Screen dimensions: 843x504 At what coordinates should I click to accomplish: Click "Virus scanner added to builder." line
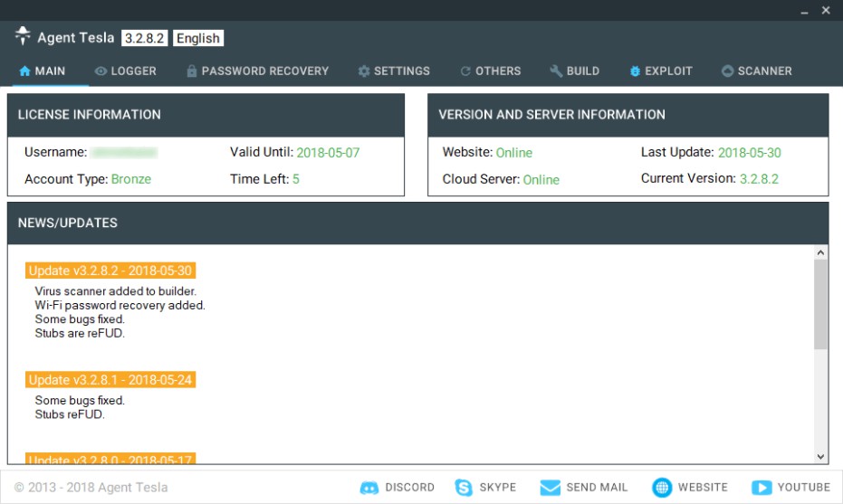[116, 291]
